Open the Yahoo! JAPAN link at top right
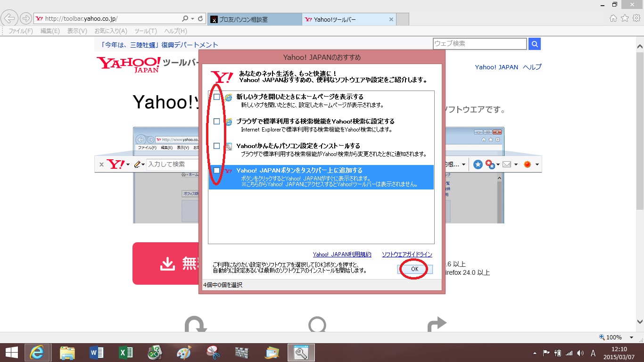 tap(496, 67)
